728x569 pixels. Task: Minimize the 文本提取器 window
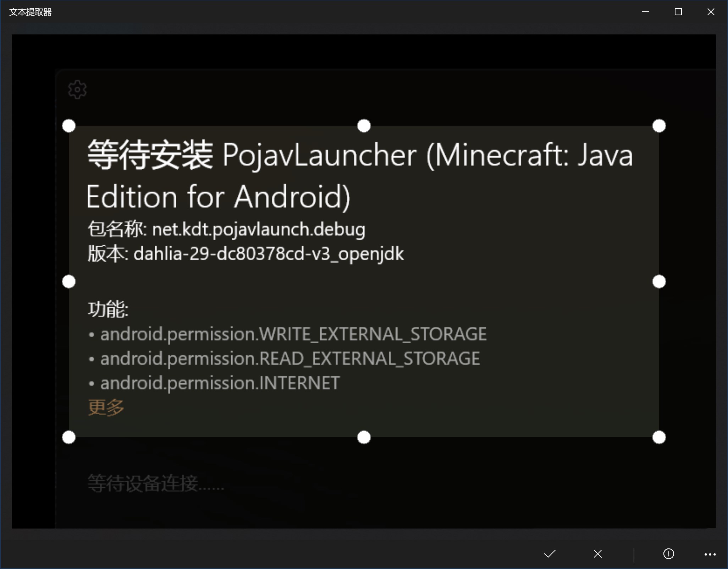tap(646, 12)
